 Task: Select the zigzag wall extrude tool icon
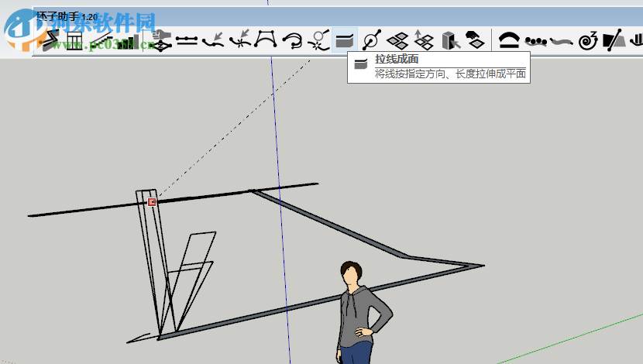50,40
